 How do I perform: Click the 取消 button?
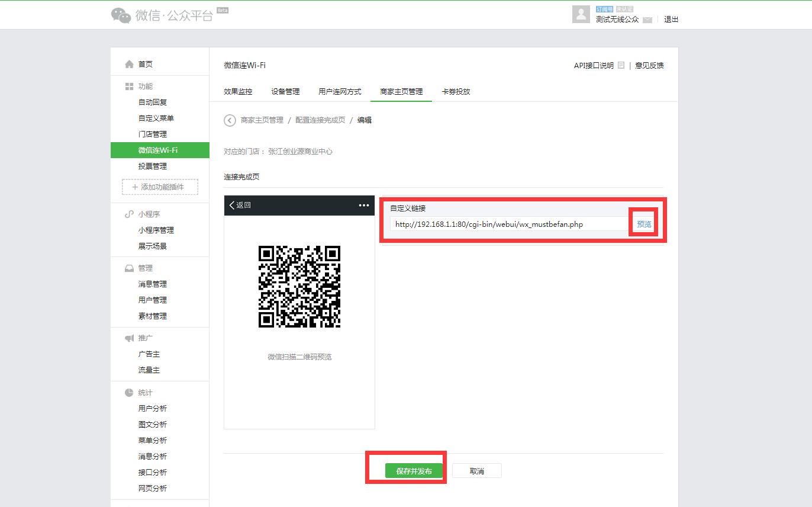[x=477, y=471]
